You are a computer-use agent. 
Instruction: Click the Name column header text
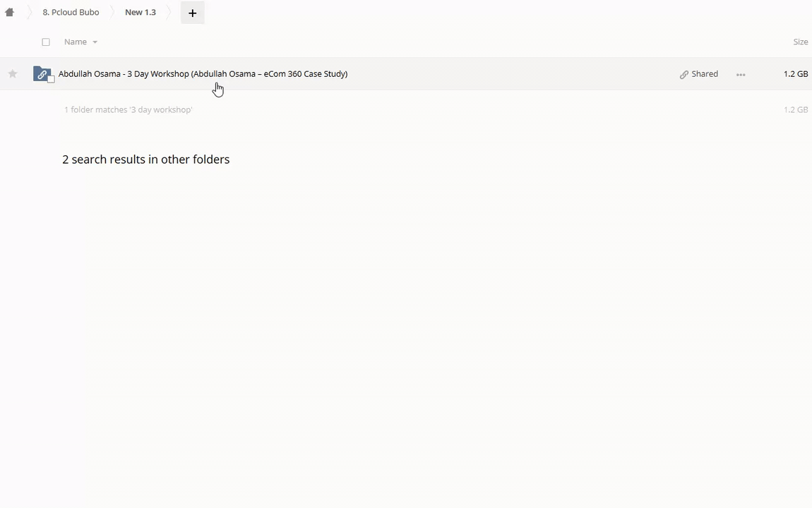coord(75,42)
